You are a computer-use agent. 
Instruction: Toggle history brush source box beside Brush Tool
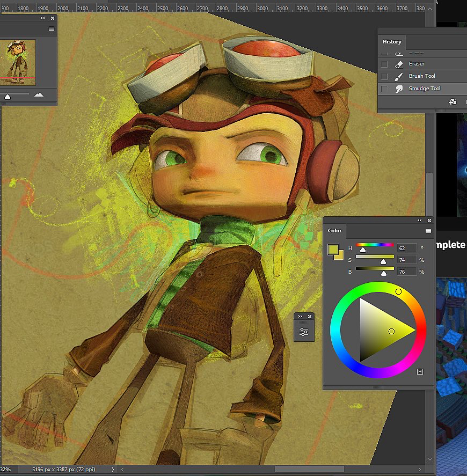click(384, 76)
